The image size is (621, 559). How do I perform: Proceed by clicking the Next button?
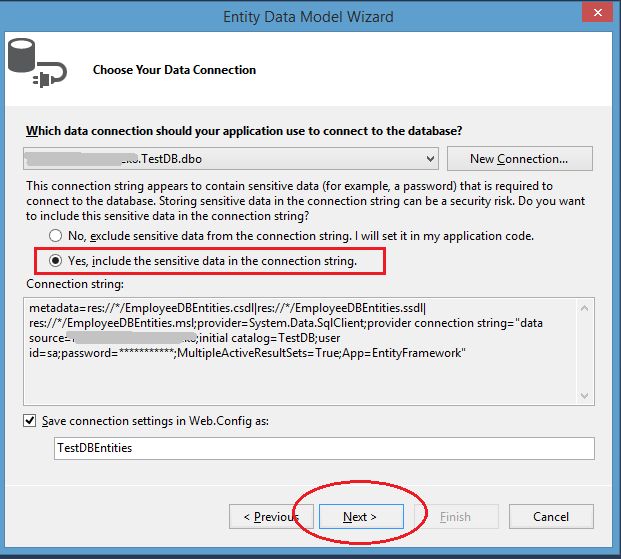click(360, 517)
